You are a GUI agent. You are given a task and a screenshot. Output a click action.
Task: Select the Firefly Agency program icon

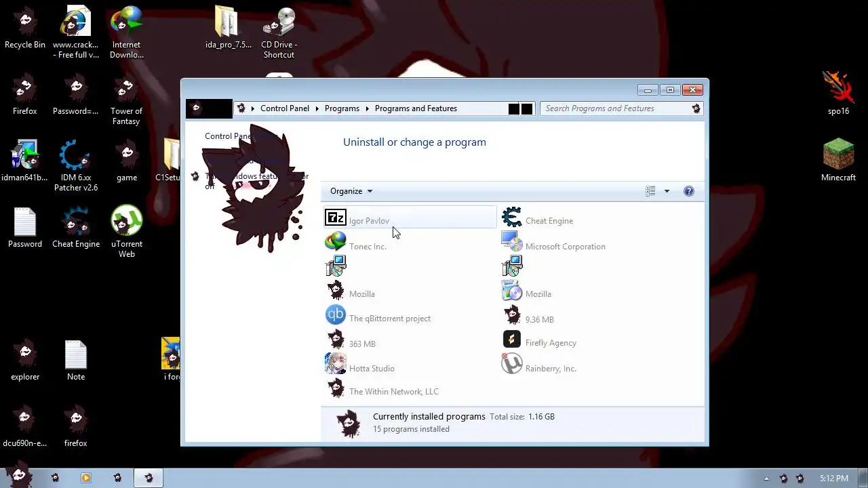click(x=512, y=339)
